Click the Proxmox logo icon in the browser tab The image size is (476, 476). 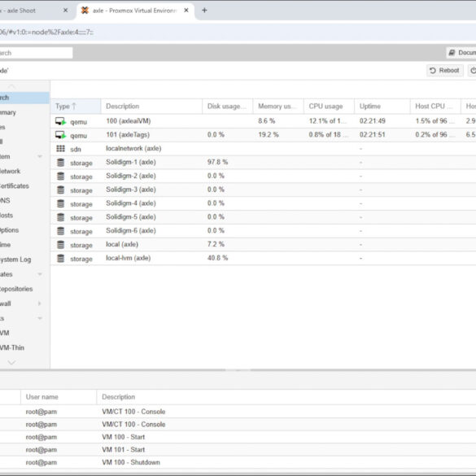click(x=85, y=11)
